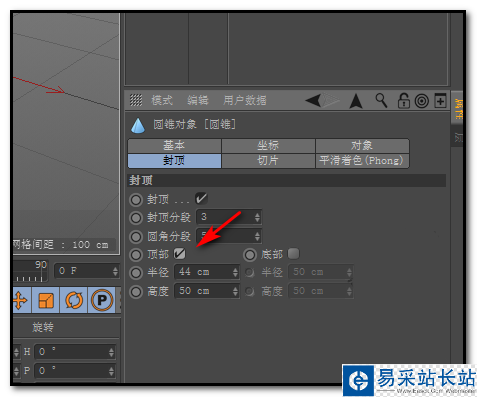Click the stepper arrows on 半径 44 cm
The height and width of the screenshot is (397, 477).
[x=235, y=272]
